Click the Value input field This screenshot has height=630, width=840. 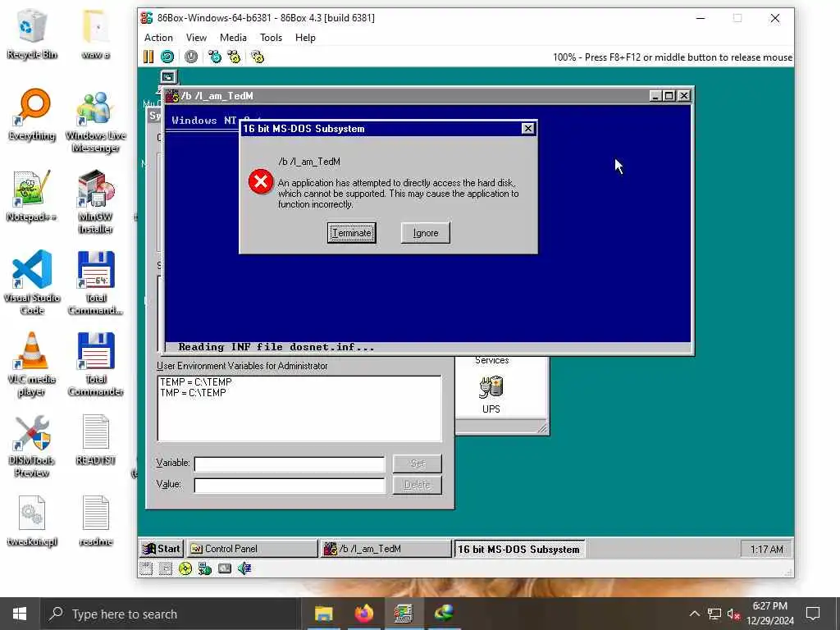click(290, 485)
